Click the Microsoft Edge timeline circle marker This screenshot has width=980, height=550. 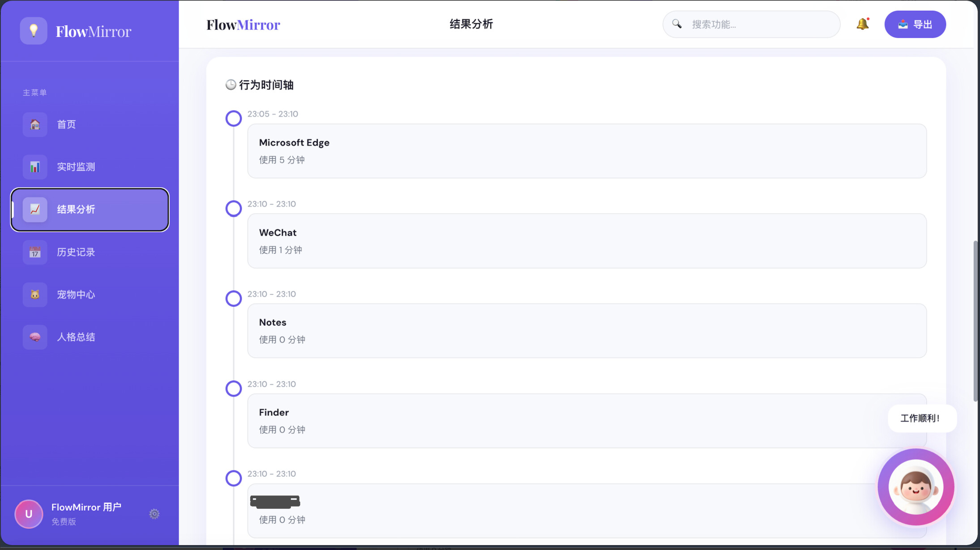point(234,118)
